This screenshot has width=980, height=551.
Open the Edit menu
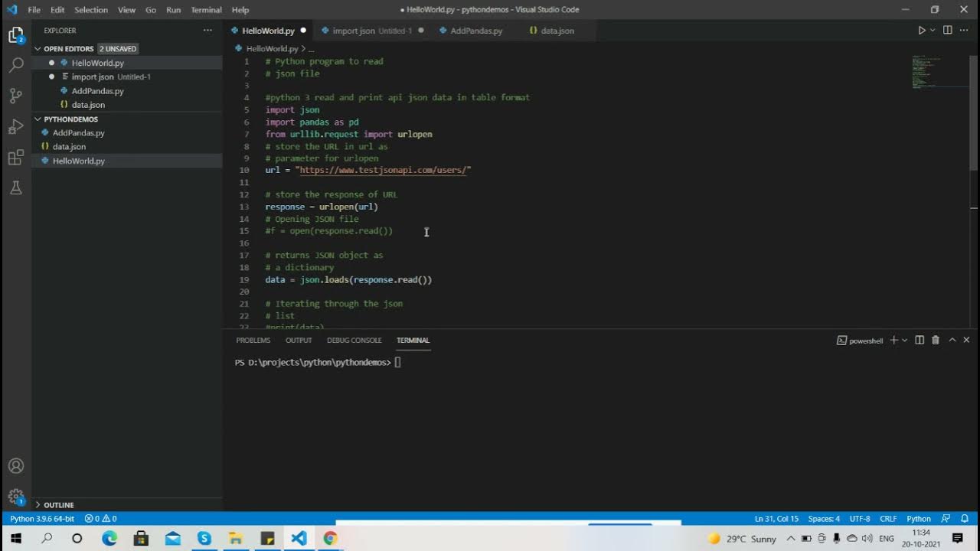pyautogui.click(x=57, y=10)
